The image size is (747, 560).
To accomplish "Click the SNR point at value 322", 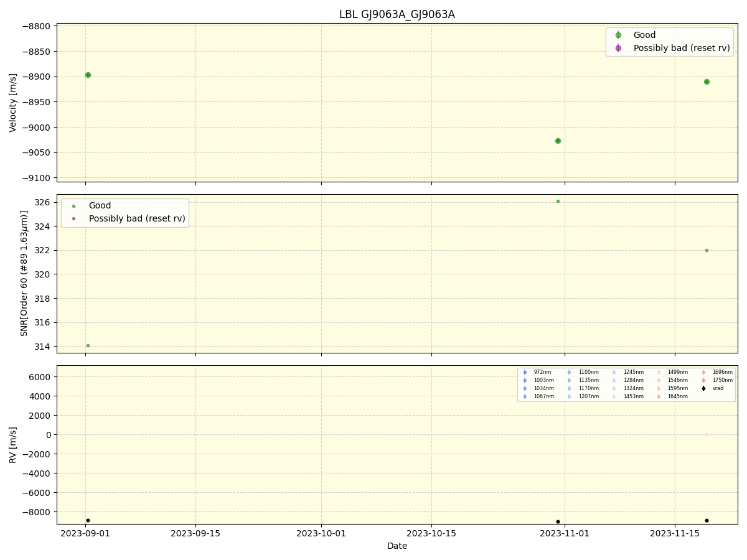I will tap(707, 250).
